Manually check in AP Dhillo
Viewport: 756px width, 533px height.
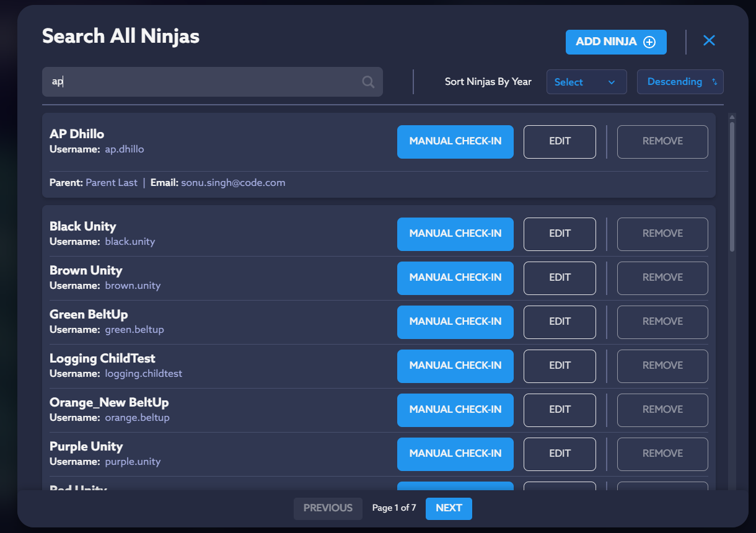click(x=455, y=141)
